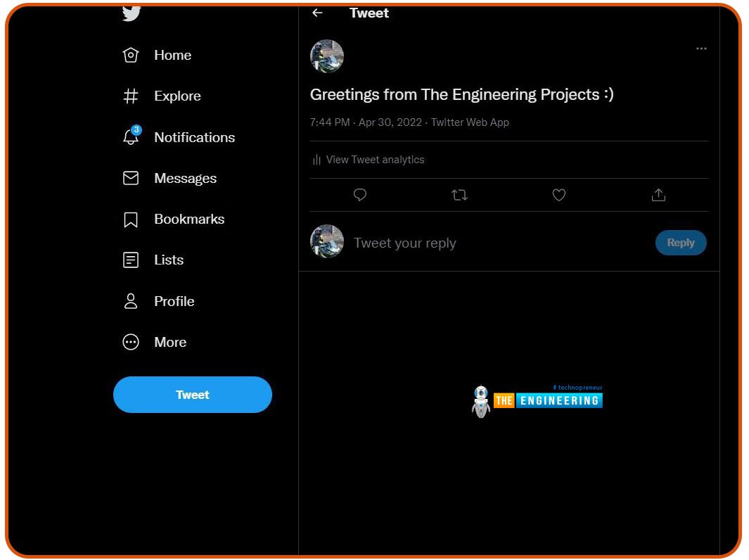Open Bookmarks in the sidebar
This screenshot has width=749, height=560.
click(x=188, y=219)
